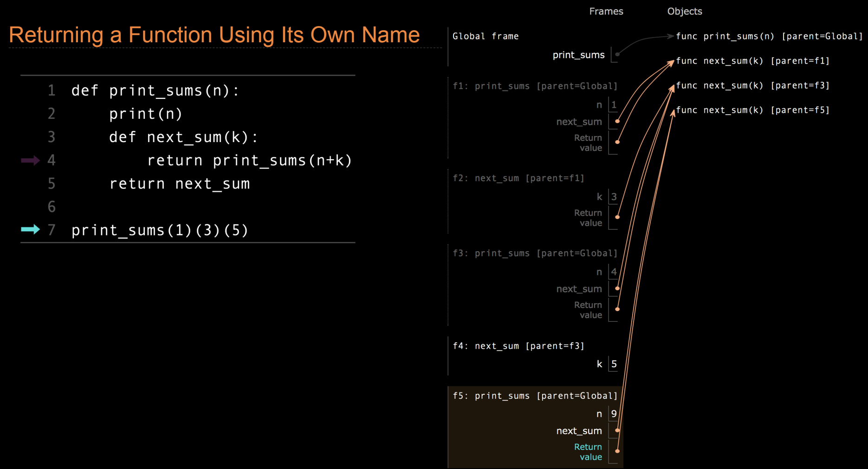
Task: Click code line 1 'def print_sums(n):'
Action: [155, 91]
